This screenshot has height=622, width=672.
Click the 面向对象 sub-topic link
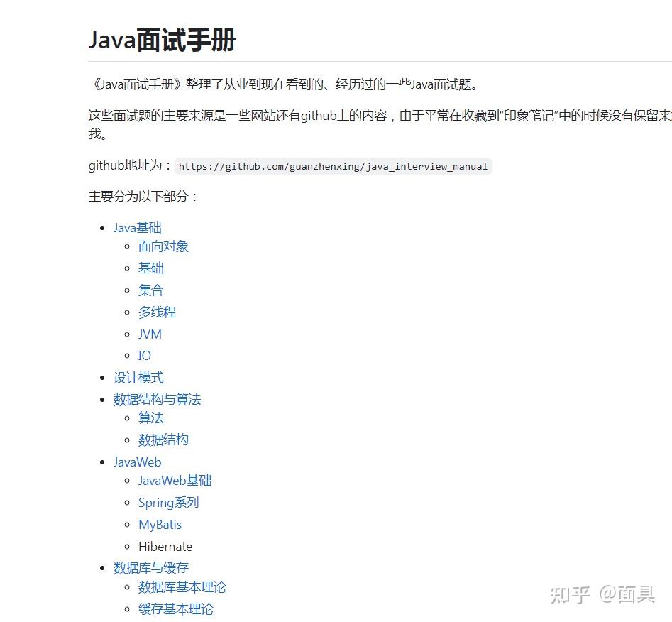(x=163, y=246)
